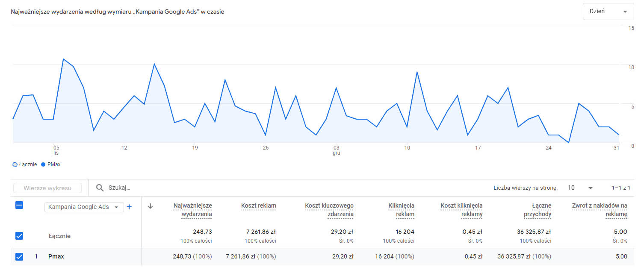This screenshot has width=644, height=273.
Task: Sort by Zwrot z nakładów na reklamę
Action: click(x=599, y=210)
